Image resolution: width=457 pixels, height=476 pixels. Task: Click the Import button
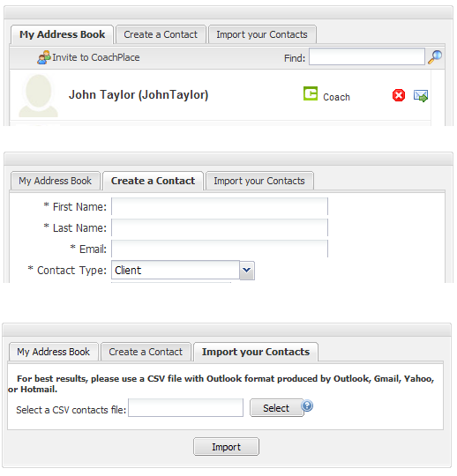[226, 447]
